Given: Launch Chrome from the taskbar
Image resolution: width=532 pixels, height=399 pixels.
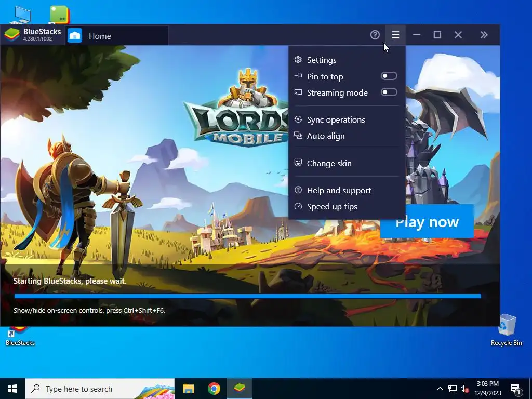Looking at the screenshot, I should [x=214, y=389].
